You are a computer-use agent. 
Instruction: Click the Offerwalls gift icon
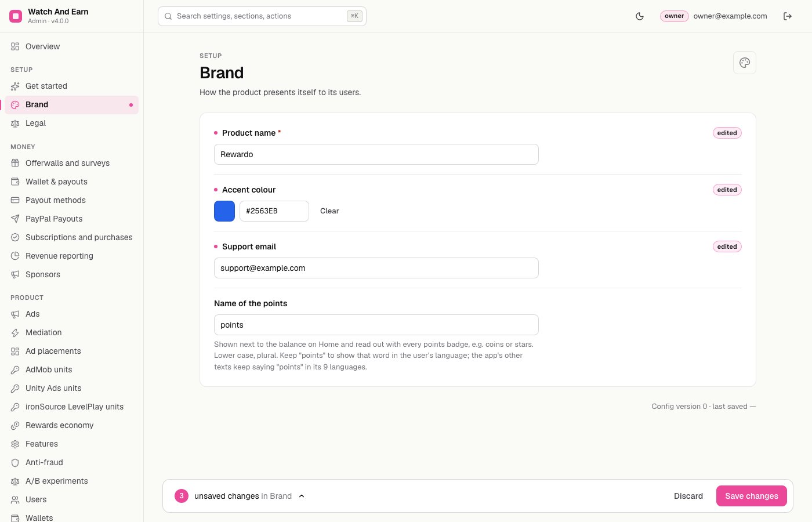(x=15, y=163)
